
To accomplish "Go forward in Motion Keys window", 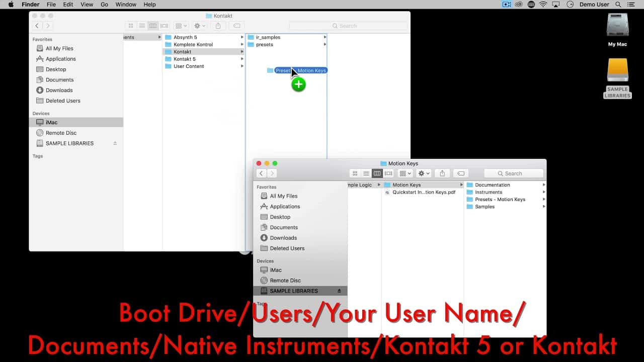I will (x=272, y=173).
